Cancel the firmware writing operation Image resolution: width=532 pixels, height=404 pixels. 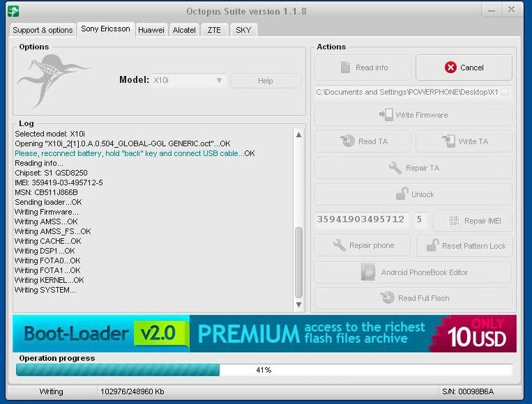(x=464, y=68)
